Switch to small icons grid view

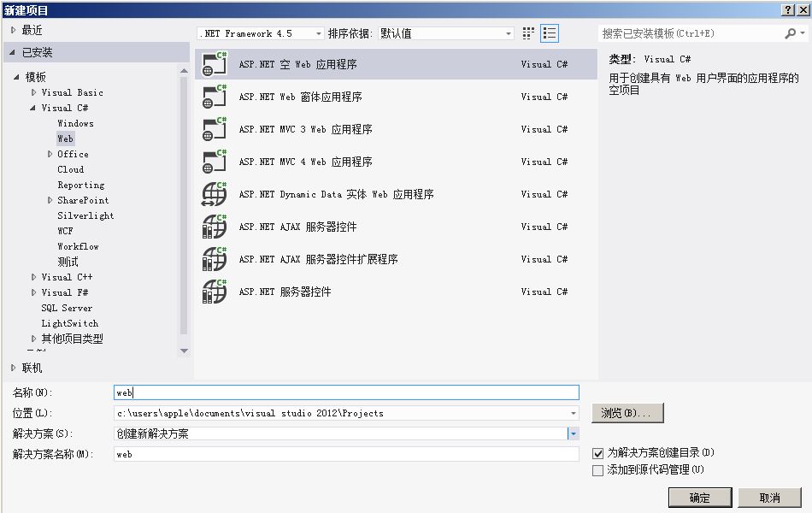pyautogui.click(x=528, y=33)
